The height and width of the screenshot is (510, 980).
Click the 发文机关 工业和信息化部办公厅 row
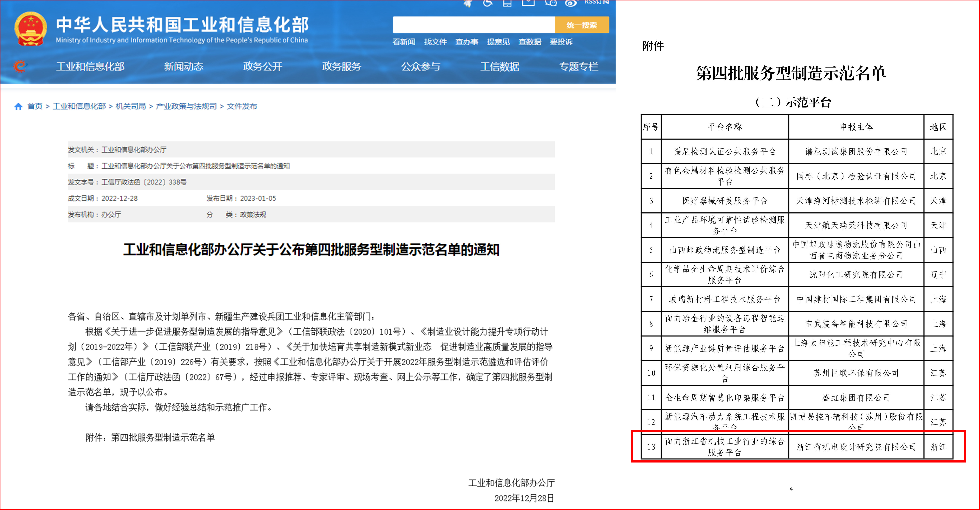[311, 150]
